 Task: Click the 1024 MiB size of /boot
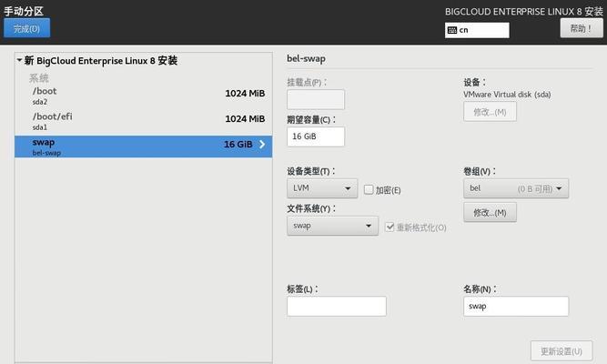click(245, 94)
